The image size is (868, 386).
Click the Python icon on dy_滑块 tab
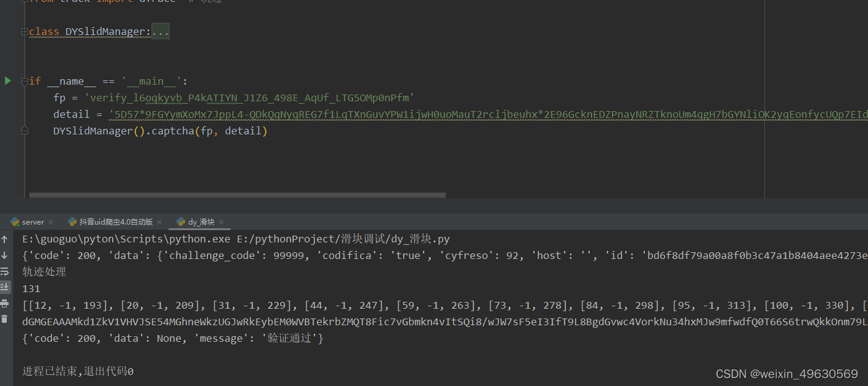[181, 222]
